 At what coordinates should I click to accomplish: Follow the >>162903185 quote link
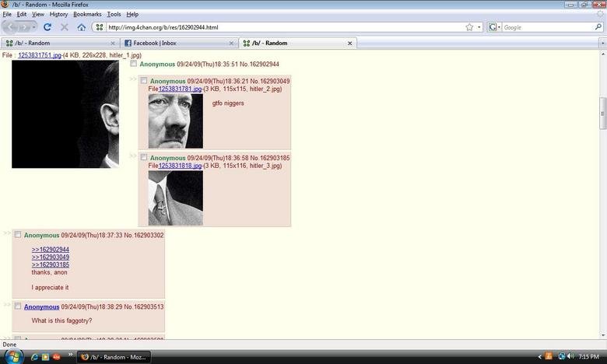point(51,264)
